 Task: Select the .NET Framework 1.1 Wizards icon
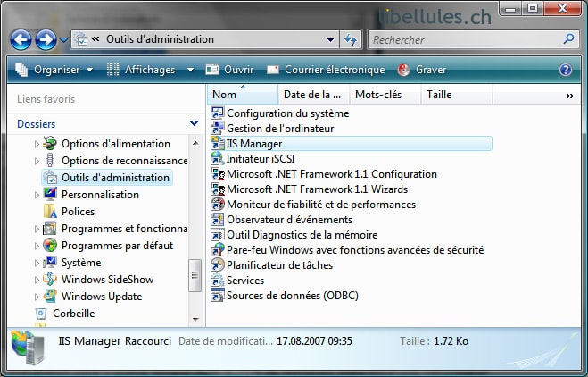(x=217, y=189)
